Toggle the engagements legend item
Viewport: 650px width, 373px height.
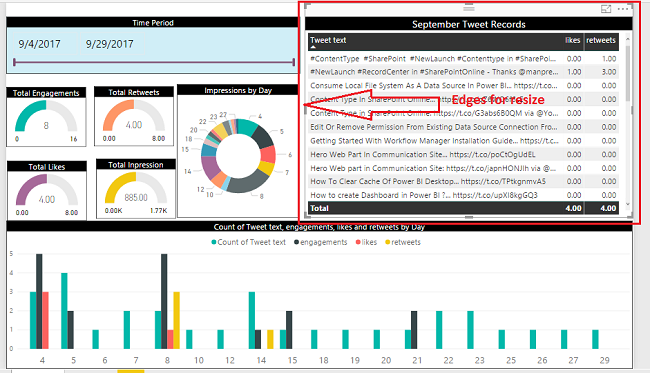[x=320, y=242]
